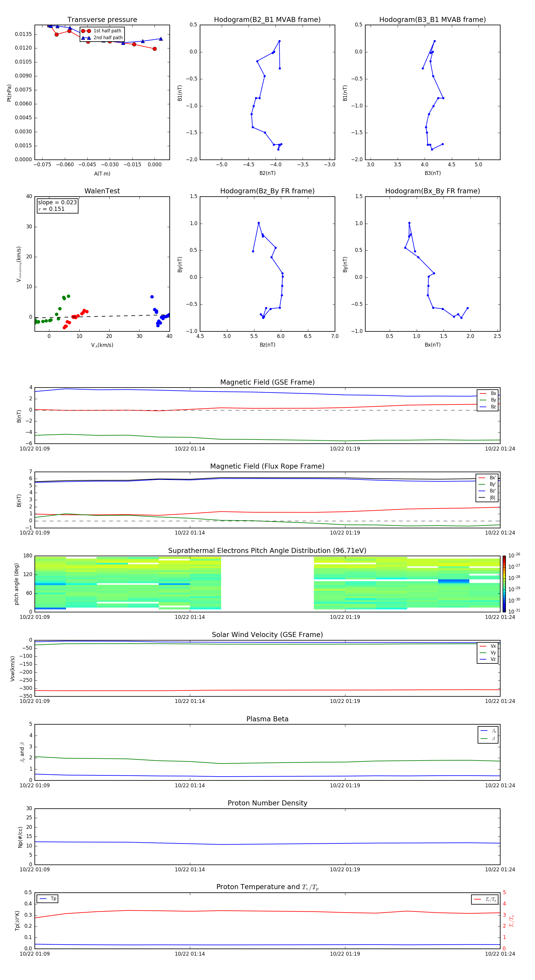Click the Vz legend entry

[x=488, y=659]
